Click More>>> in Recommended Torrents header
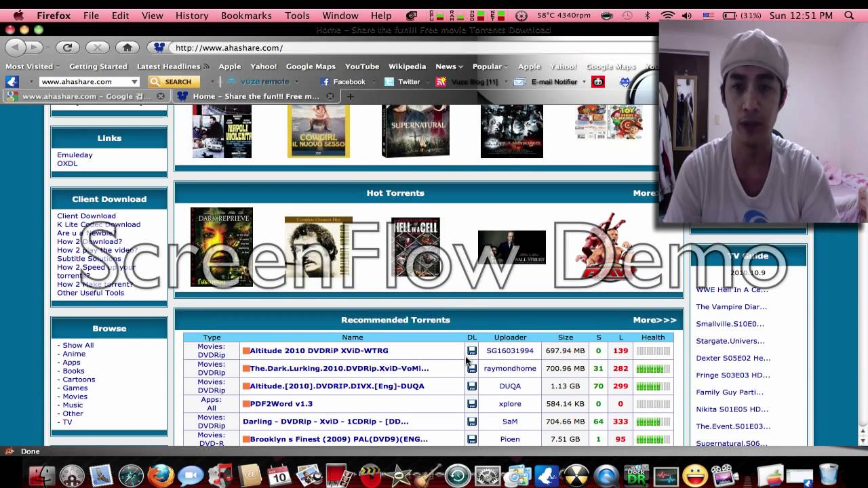 tap(654, 320)
